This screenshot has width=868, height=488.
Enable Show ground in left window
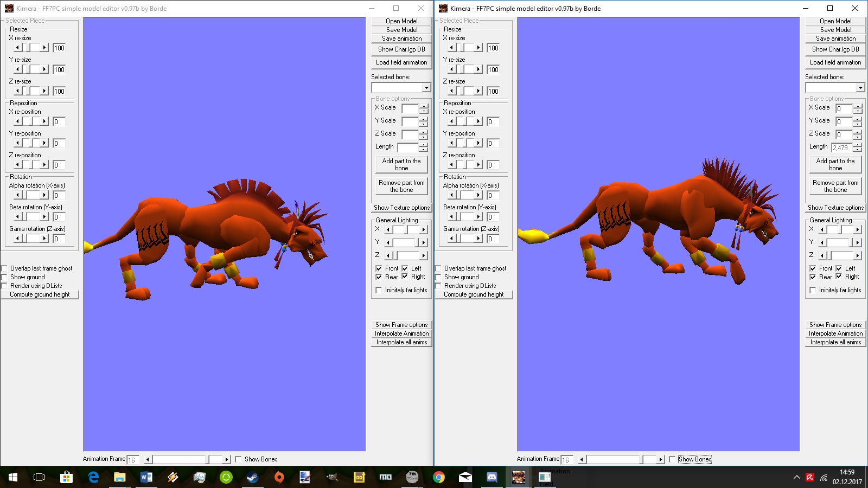pos(4,277)
